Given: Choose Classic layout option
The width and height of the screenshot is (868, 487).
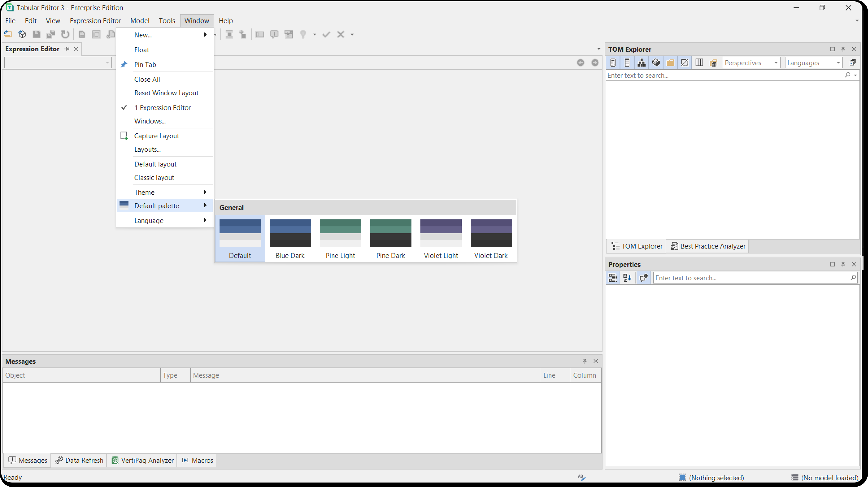Looking at the screenshot, I should pos(165,177).
